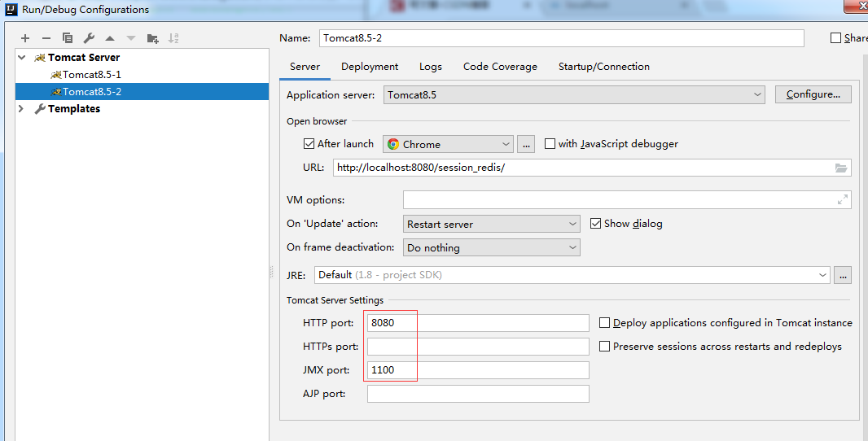Screen dimensions: 868x441
Task: Click the browse button next to Chrome dropdown
Action: pyautogui.click(x=526, y=144)
